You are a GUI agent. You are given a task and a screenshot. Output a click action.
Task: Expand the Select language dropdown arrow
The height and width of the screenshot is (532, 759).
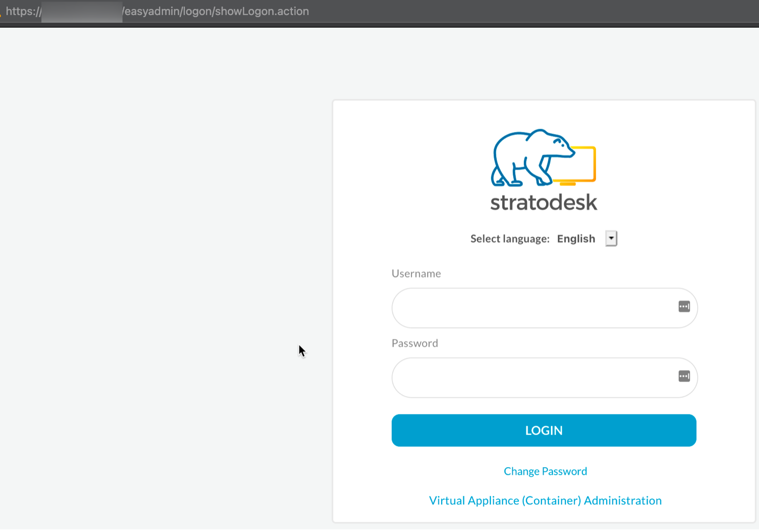click(x=611, y=238)
